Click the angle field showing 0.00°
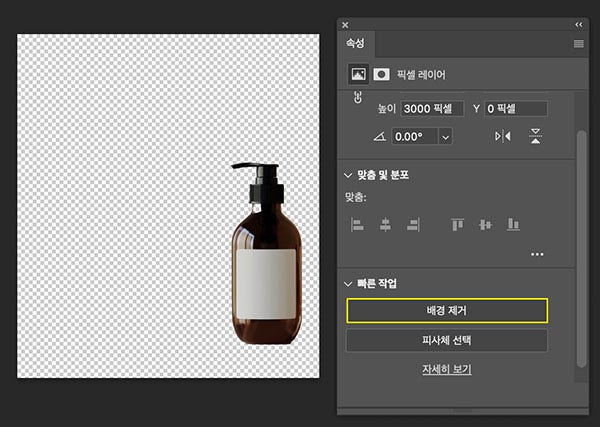Image resolution: width=600 pixels, height=427 pixels. 415,137
